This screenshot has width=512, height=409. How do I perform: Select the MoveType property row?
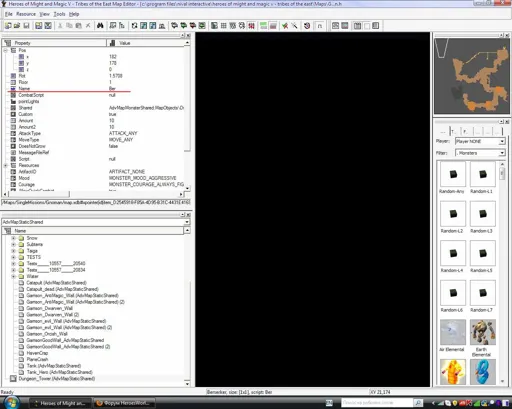[x=93, y=140]
